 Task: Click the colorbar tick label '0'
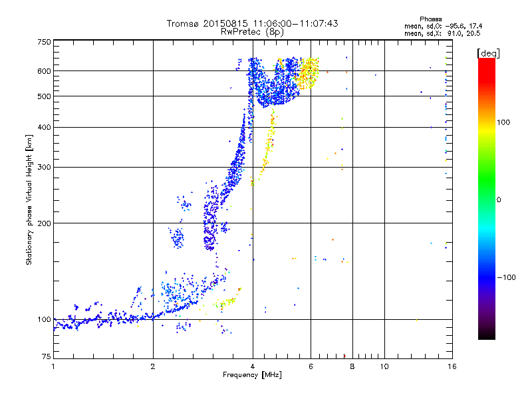[499, 200]
